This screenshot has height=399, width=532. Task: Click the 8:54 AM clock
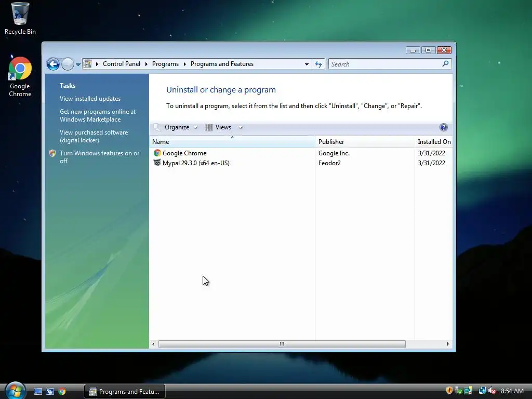512,391
